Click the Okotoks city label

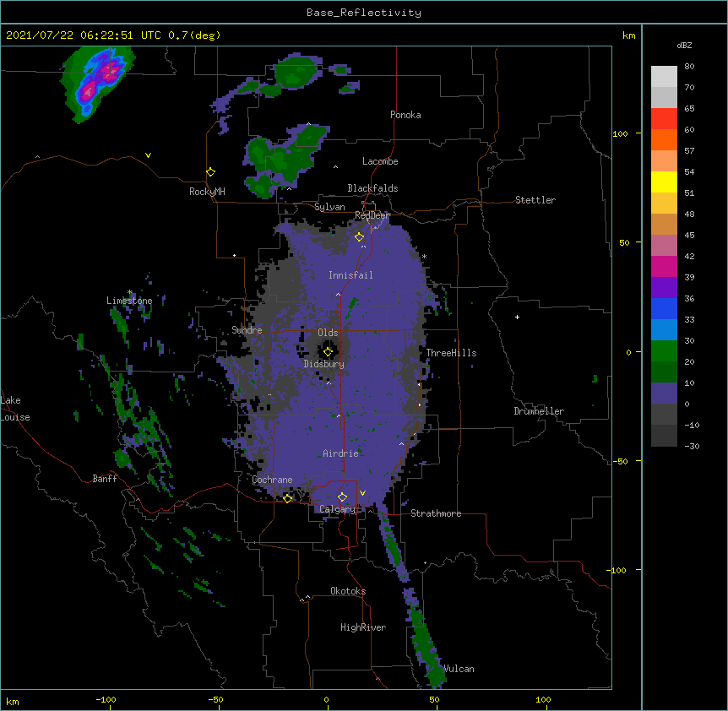pos(348,591)
